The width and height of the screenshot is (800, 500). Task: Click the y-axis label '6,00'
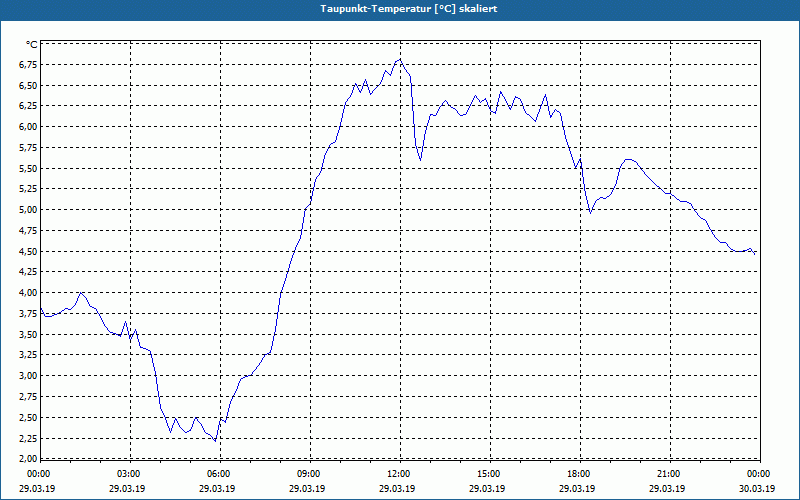pos(29,127)
